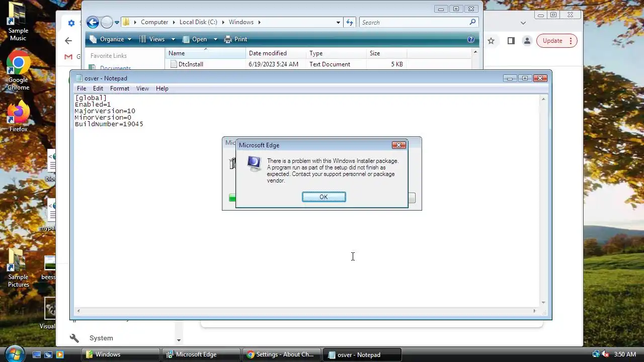644x362 pixels.
Task: Switch to Settings - About Chrome taskbar button
Action: pos(282,354)
